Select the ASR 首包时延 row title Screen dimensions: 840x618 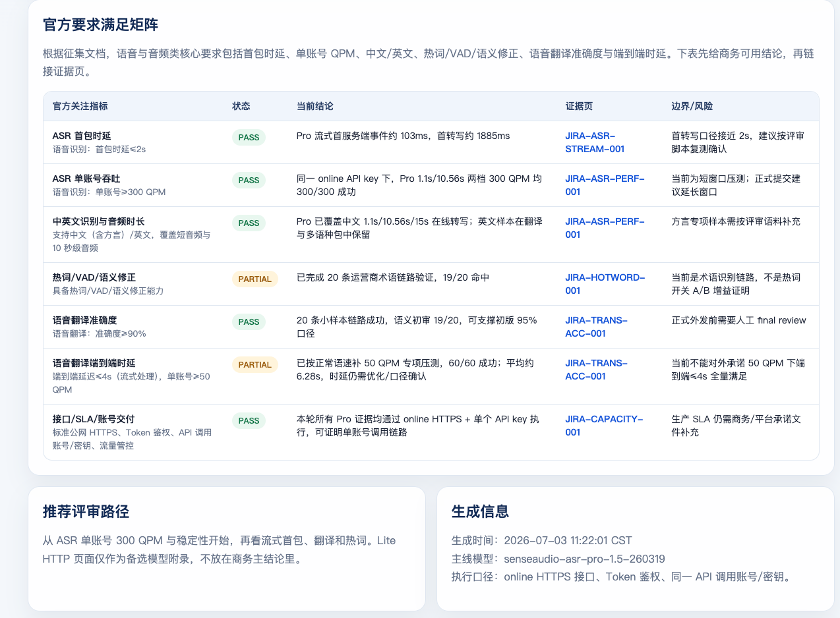pyautogui.click(x=82, y=136)
